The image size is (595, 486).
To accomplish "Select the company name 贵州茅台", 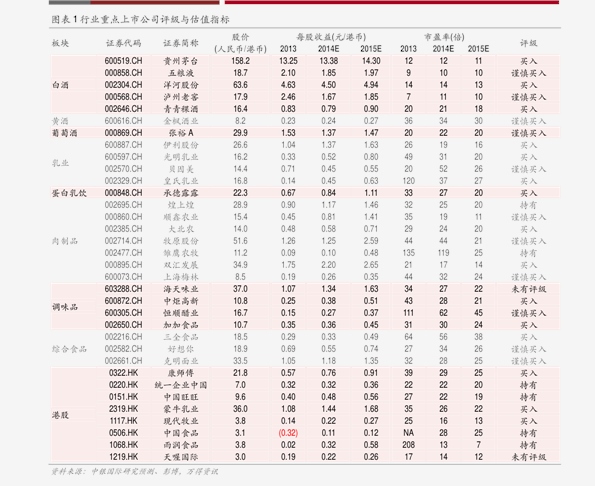I will (181, 61).
